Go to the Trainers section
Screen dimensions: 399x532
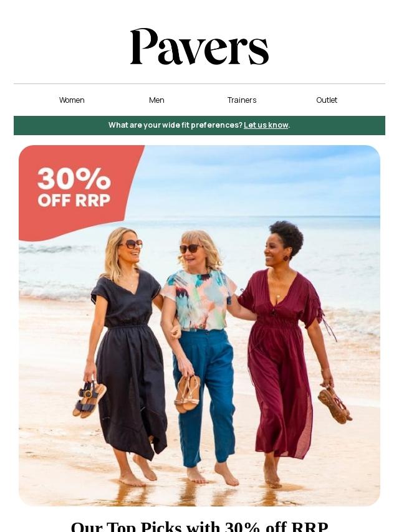coord(242,100)
